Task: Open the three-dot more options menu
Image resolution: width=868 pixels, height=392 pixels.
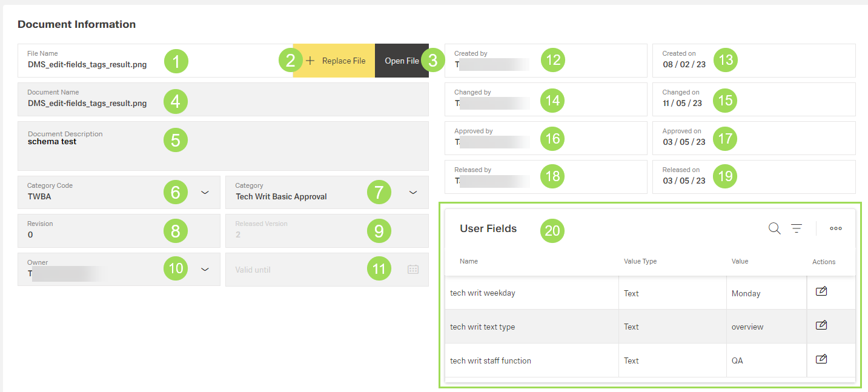Action: [836, 228]
